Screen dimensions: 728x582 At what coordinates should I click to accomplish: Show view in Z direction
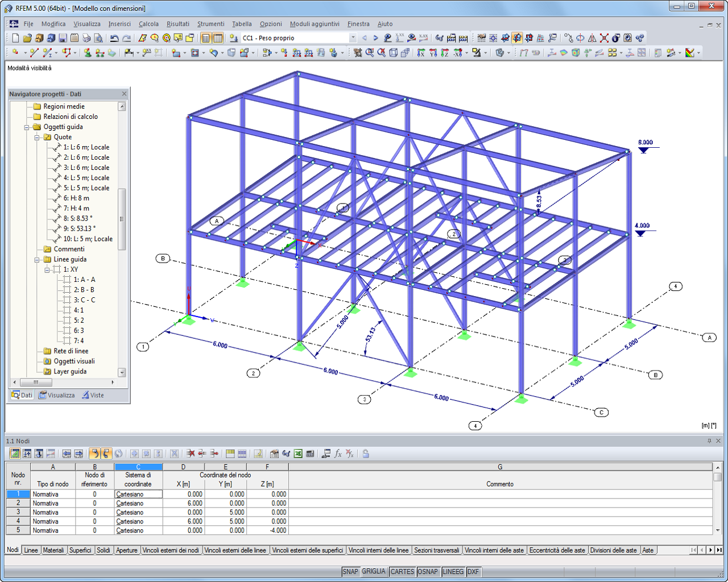(445, 53)
